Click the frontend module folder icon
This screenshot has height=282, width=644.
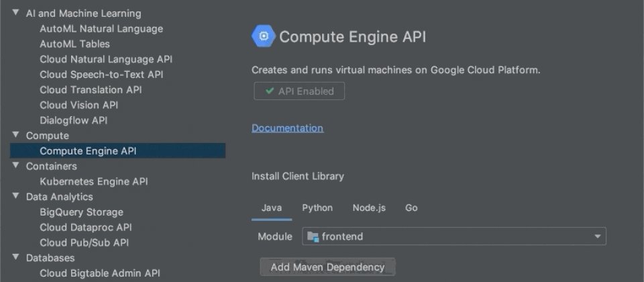tap(313, 237)
